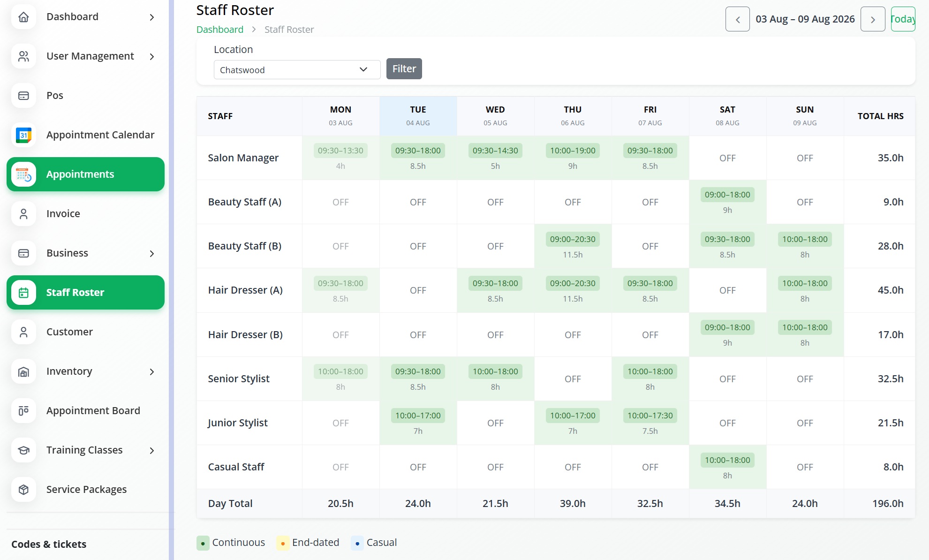Go to previous week arrow
Screen dimensions: 929x560
point(738,19)
